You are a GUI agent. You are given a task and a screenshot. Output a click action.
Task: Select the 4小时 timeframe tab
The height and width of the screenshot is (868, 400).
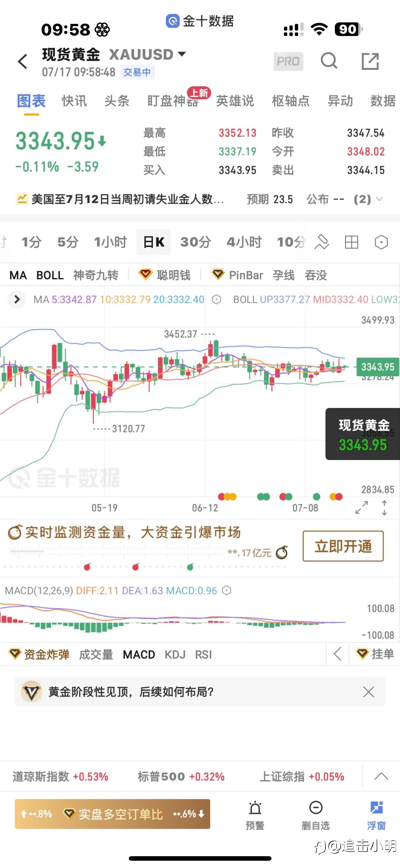coord(244,242)
